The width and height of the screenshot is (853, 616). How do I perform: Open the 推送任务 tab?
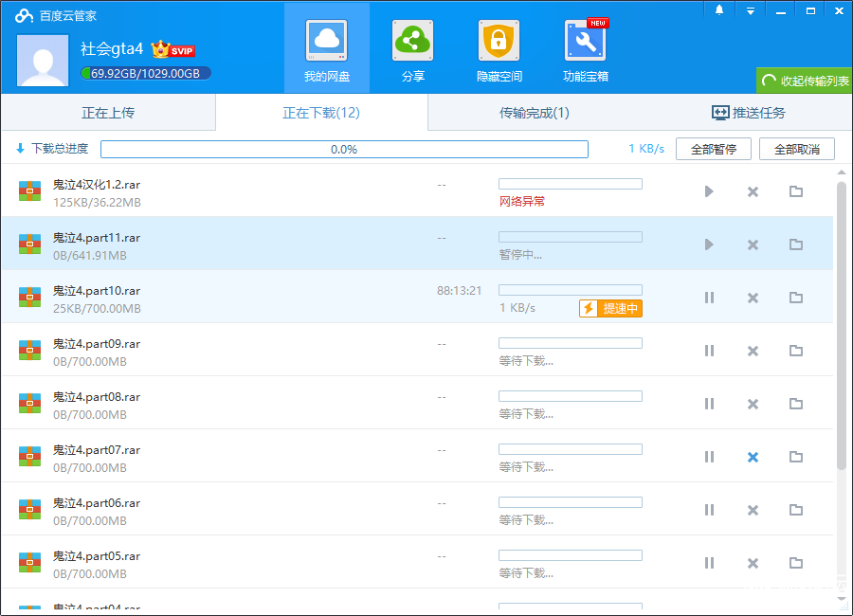[x=748, y=113]
